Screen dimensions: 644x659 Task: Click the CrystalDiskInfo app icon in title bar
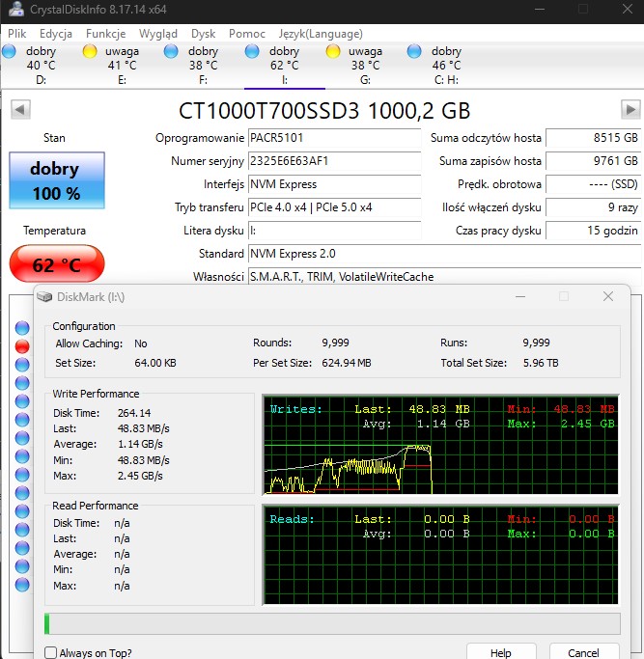[x=11, y=10]
